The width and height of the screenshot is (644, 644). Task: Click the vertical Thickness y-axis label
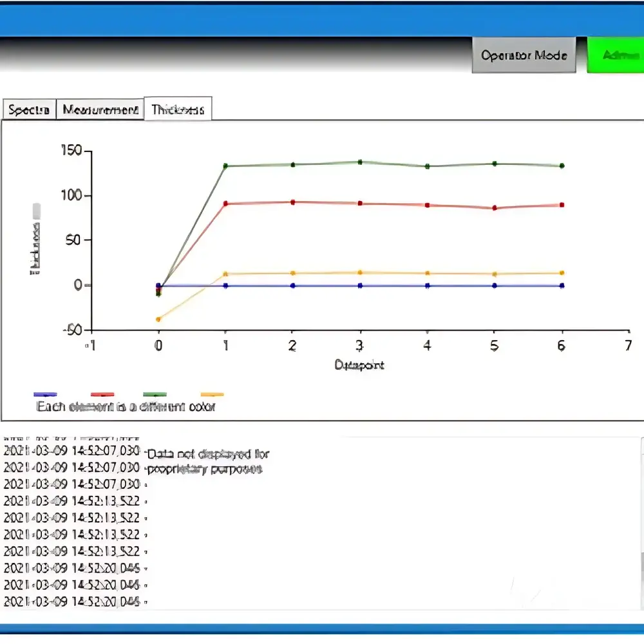tap(35, 249)
